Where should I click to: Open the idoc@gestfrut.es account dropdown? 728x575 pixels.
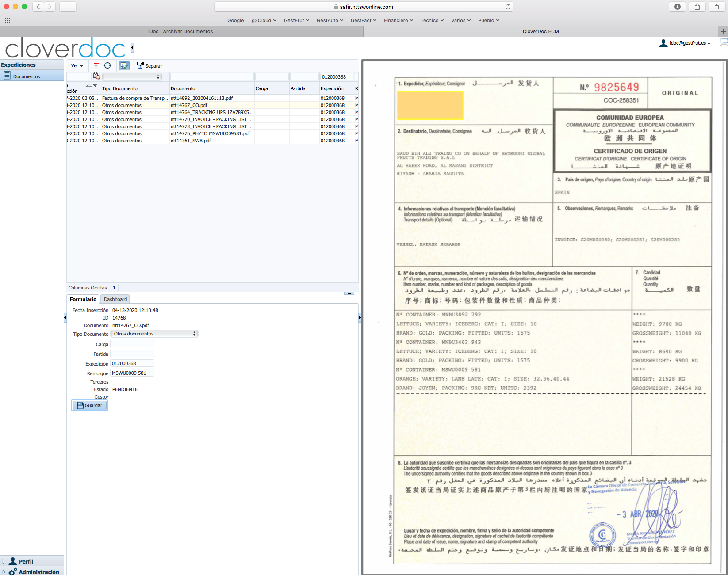[709, 43]
